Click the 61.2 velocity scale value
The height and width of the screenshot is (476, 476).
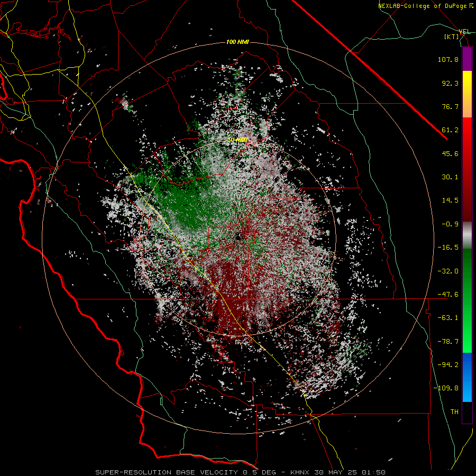450,130
